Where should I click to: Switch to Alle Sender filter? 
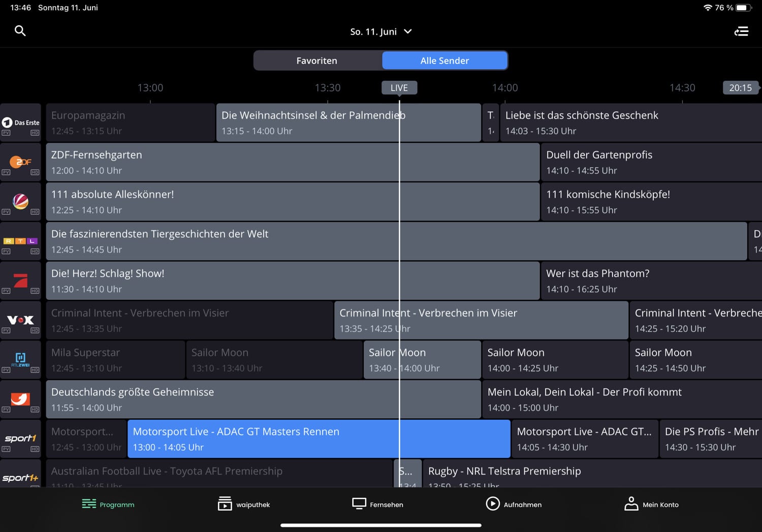(x=444, y=60)
